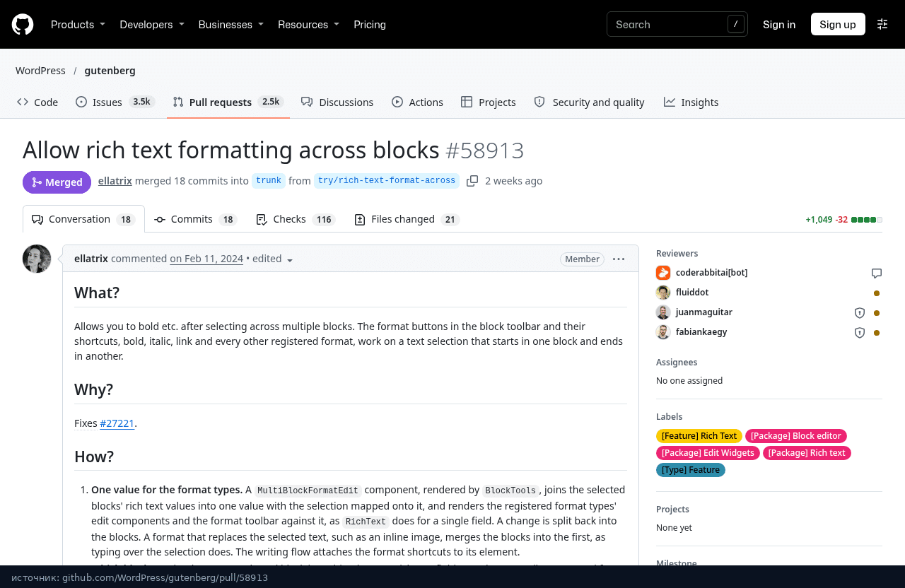Open the trunk base branch link
This screenshot has width=905, height=588.
269,181
